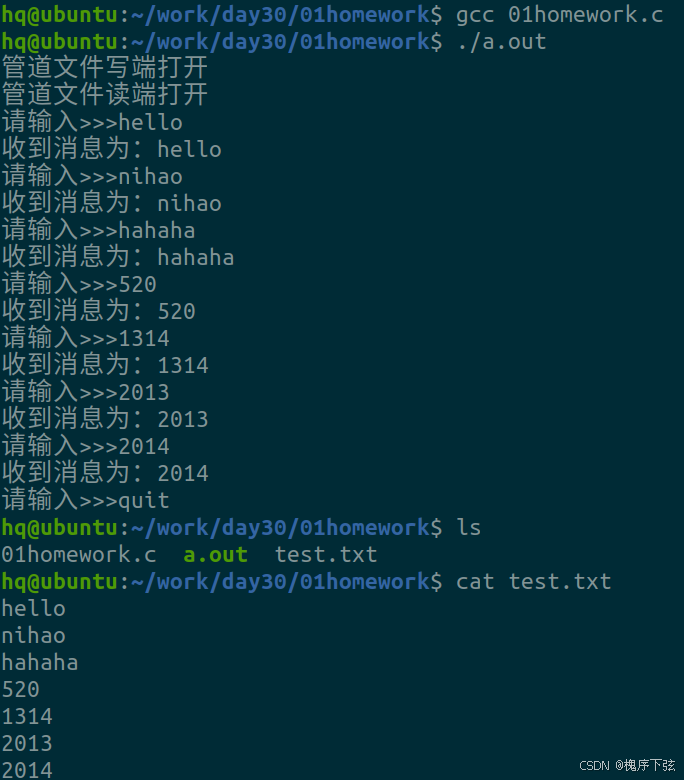
Task: Click 1314 in the cat file output
Action: pos(27,717)
